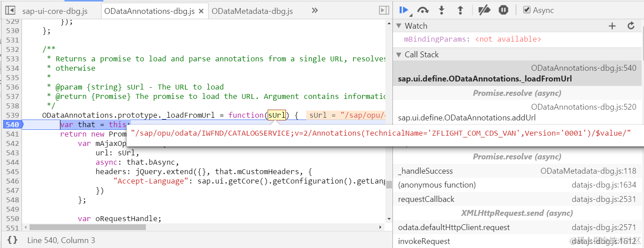This screenshot has height=248, width=644.
Task: Resume script execution
Action: 404,10
